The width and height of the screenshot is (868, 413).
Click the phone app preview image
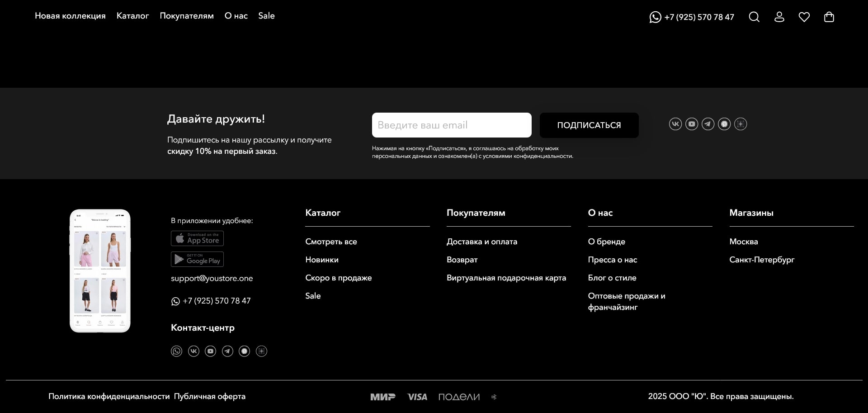point(100,271)
